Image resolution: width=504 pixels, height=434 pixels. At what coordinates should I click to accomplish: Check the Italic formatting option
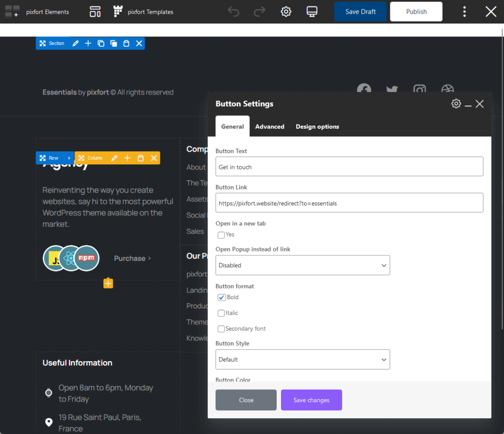point(221,313)
